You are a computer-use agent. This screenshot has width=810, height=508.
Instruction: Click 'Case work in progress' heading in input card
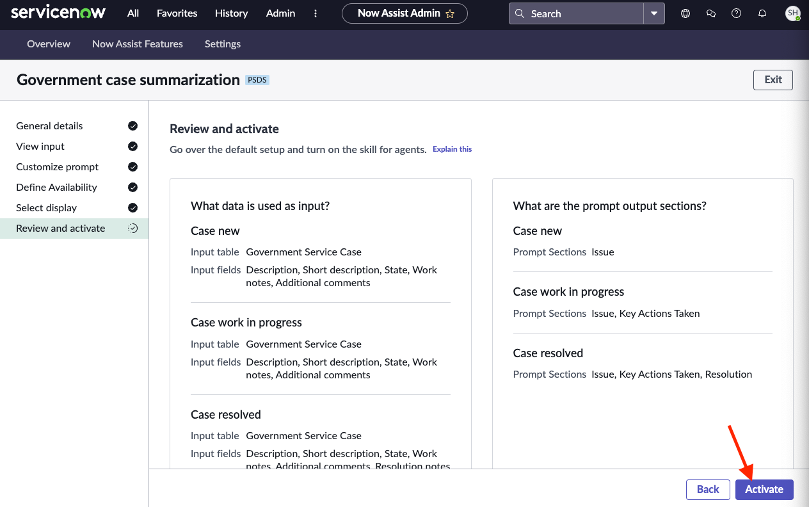pyautogui.click(x=246, y=322)
